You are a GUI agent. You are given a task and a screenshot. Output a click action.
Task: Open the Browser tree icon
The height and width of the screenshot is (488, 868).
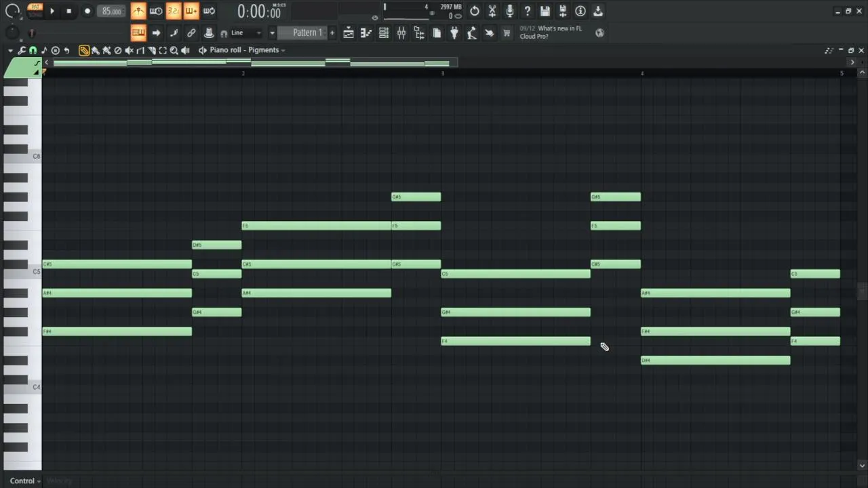(418, 33)
